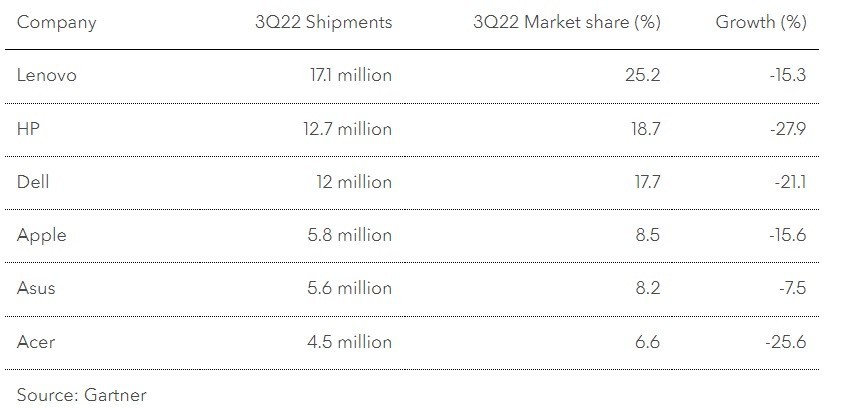The width and height of the screenshot is (842, 408).
Task: Click Asus's 8.2 market share value
Action: coord(648,288)
